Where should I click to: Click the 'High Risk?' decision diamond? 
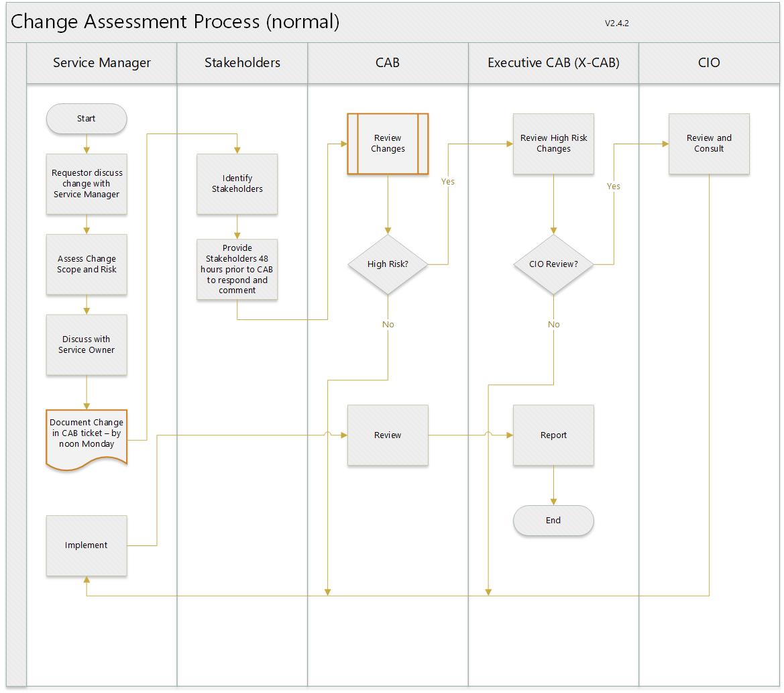tap(388, 264)
